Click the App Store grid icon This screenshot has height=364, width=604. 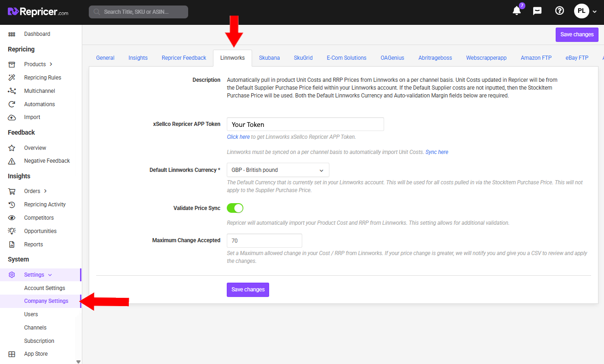[12, 354]
